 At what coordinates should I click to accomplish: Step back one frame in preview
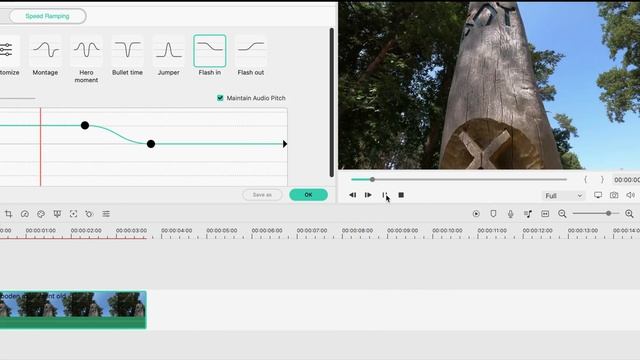(x=353, y=195)
